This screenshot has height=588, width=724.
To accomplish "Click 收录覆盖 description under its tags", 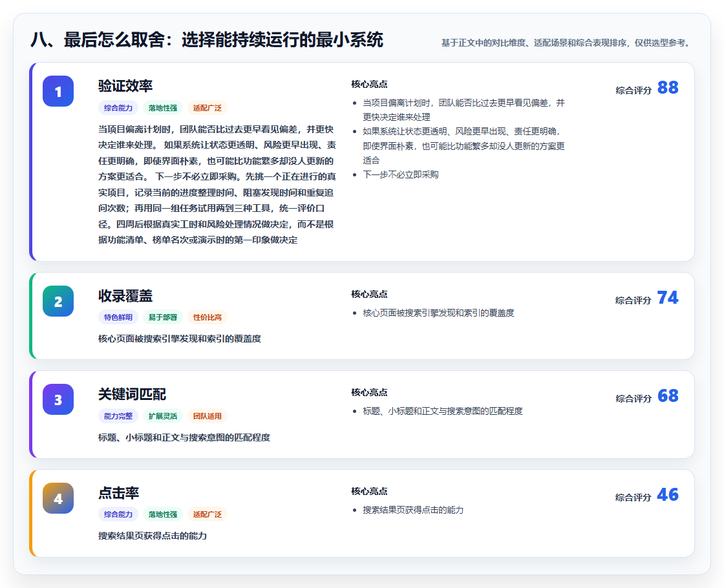I will pos(180,339).
